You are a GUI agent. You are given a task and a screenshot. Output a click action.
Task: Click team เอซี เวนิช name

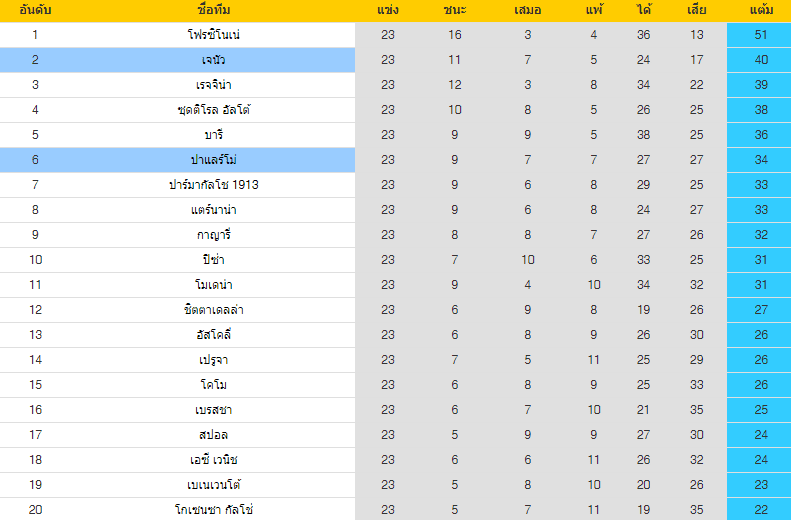point(214,459)
